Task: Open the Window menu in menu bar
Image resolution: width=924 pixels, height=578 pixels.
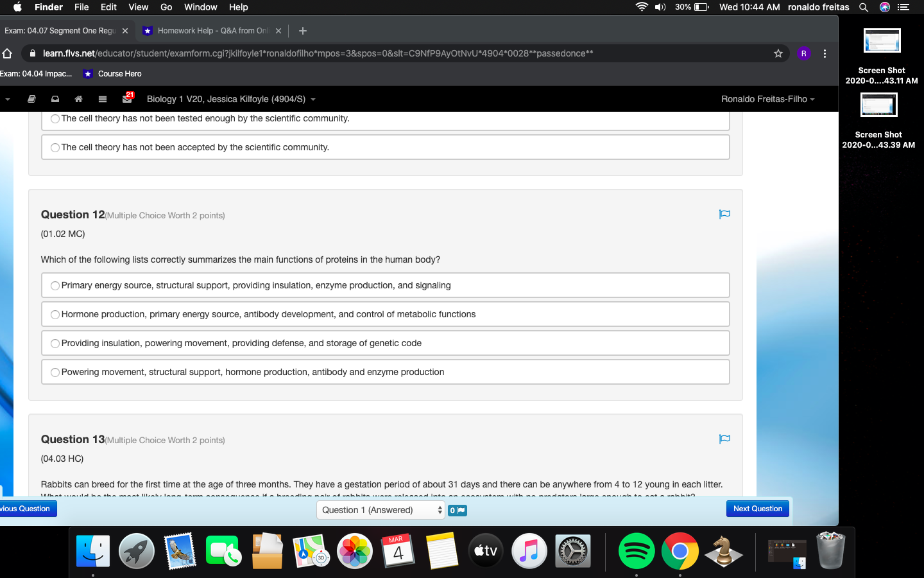Action: (x=200, y=7)
